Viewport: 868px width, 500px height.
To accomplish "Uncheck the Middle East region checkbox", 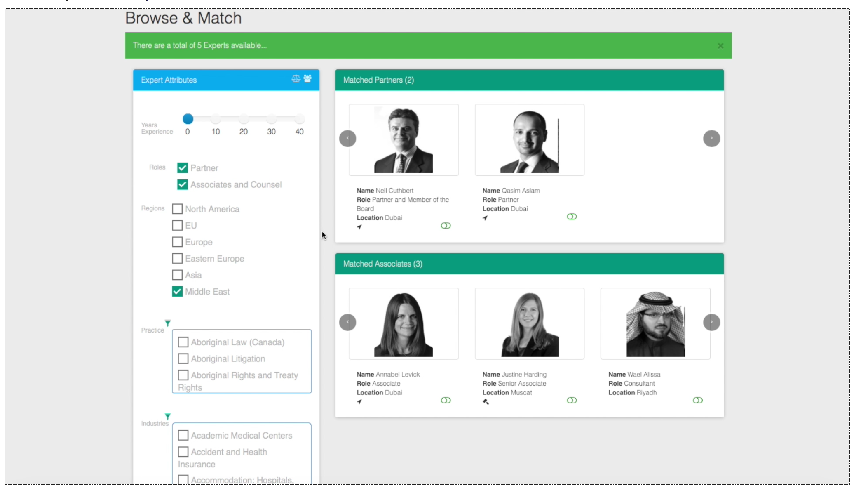I will (x=177, y=291).
